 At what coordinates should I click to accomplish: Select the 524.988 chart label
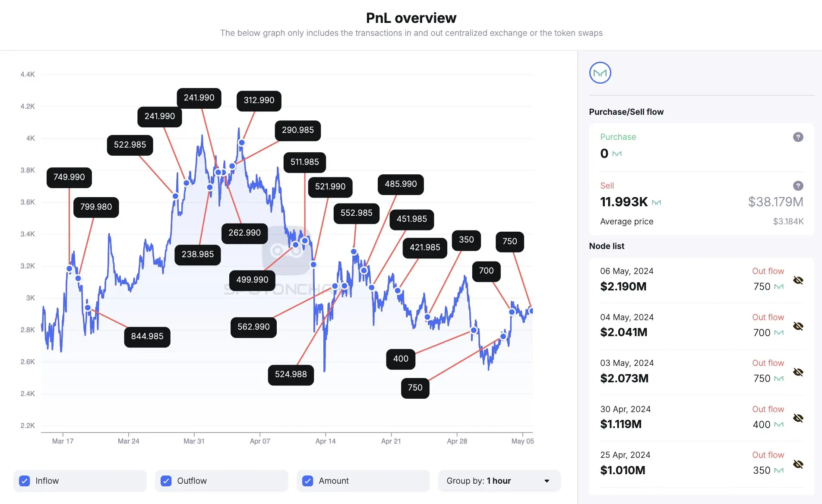point(291,375)
